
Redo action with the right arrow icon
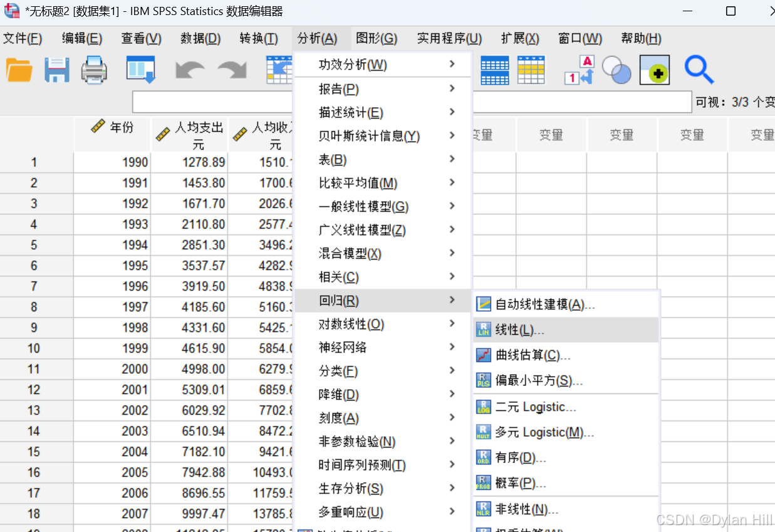(x=232, y=70)
